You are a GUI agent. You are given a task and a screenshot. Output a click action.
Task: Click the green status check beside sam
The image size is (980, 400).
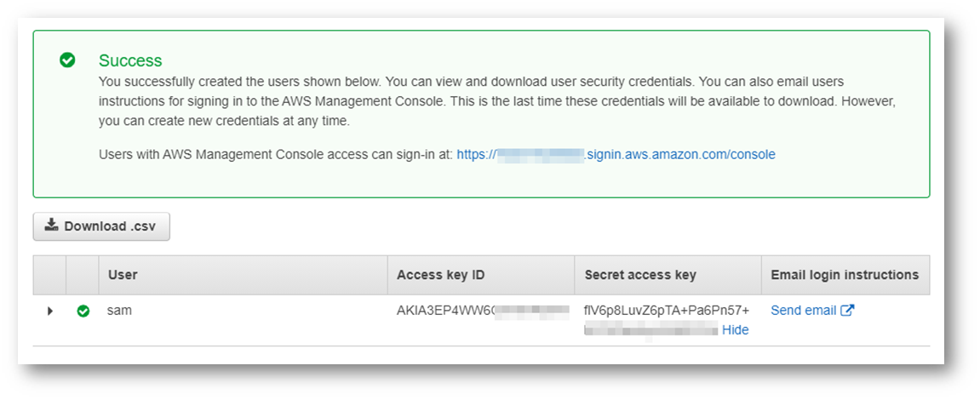pos(83,311)
